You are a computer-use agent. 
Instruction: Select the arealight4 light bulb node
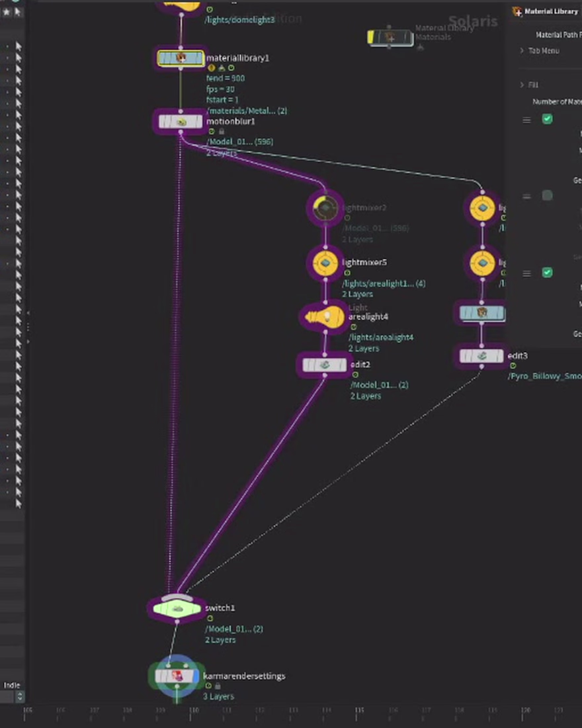click(x=325, y=317)
